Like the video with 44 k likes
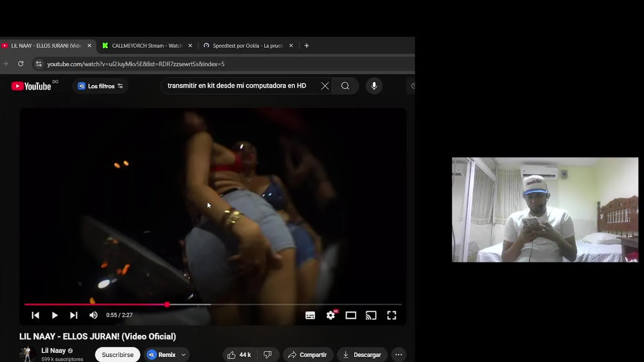 239,355
